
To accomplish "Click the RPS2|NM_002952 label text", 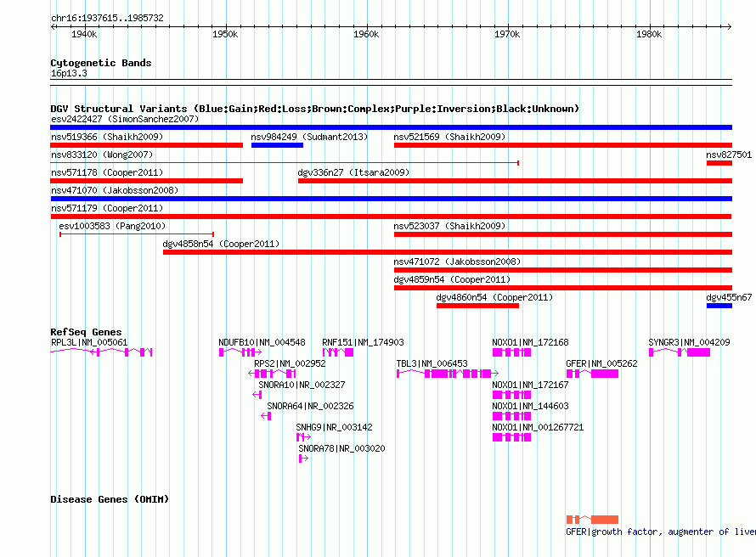I will click(x=290, y=363).
